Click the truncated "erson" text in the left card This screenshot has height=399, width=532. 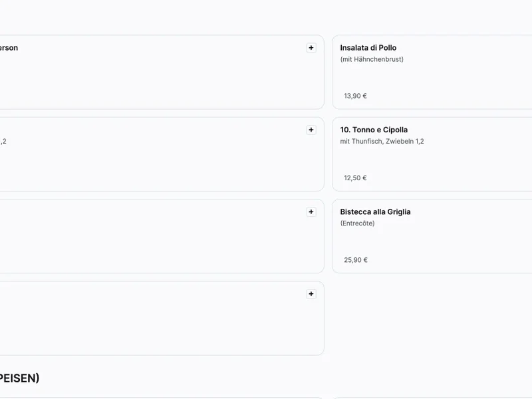click(x=9, y=48)
